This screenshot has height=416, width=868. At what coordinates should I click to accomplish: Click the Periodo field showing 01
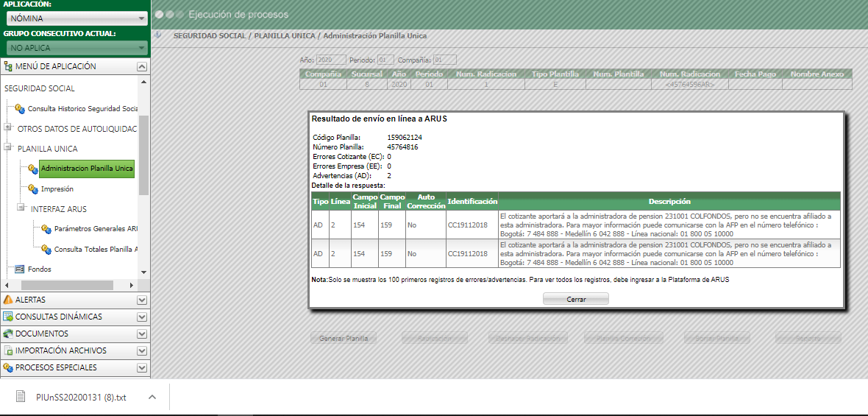coord(386,60)
